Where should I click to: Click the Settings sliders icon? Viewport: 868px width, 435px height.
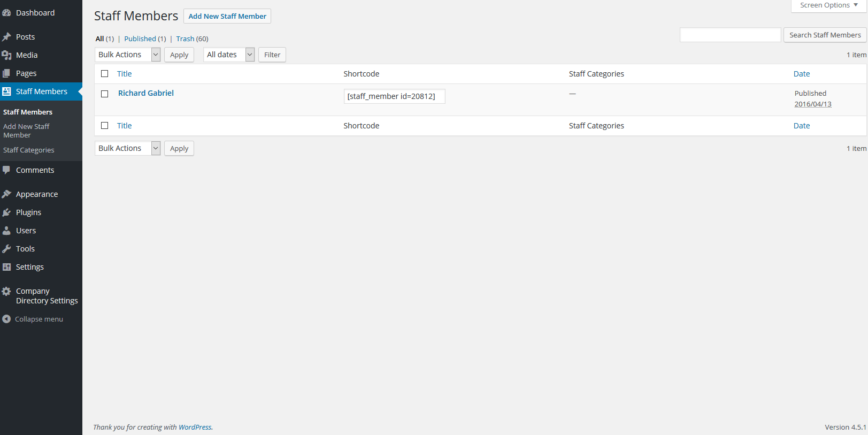pos(6,267)
